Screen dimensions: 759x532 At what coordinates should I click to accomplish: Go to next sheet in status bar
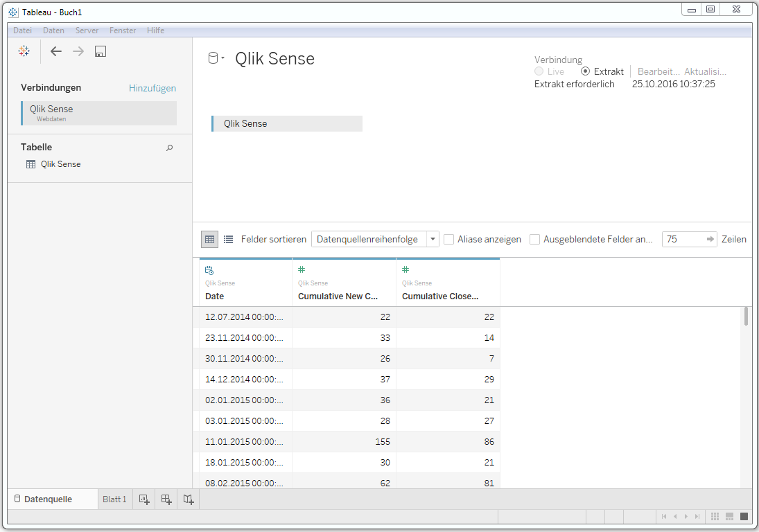686,517
